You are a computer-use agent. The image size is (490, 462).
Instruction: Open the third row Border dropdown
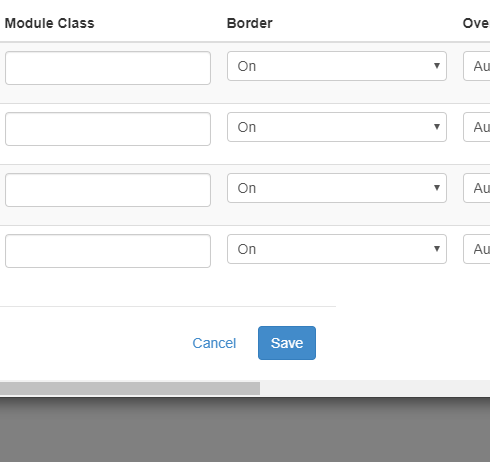tap(337, 188)
